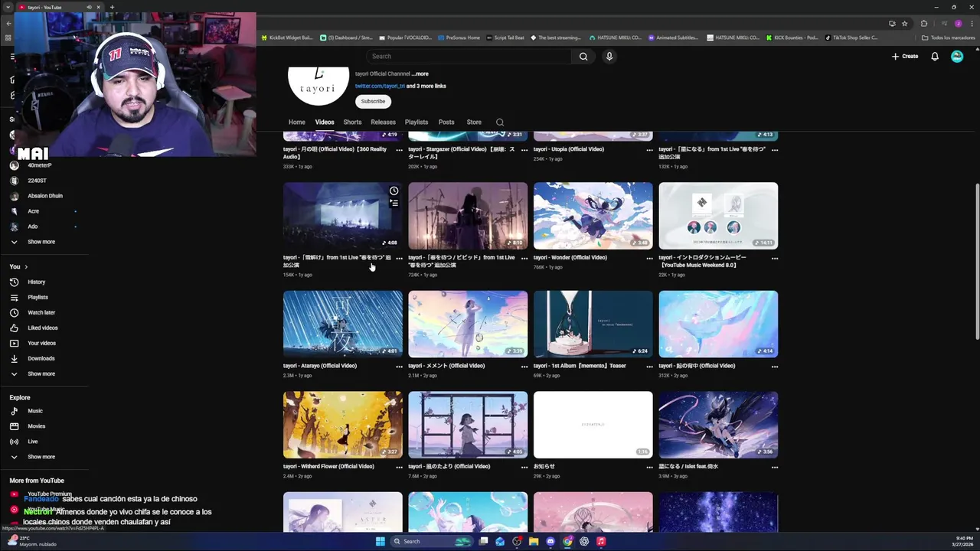Search within channel using the magnifier icon
Image resolution: width=980 pixels, height=551 pixels.
tap(500, 122)
